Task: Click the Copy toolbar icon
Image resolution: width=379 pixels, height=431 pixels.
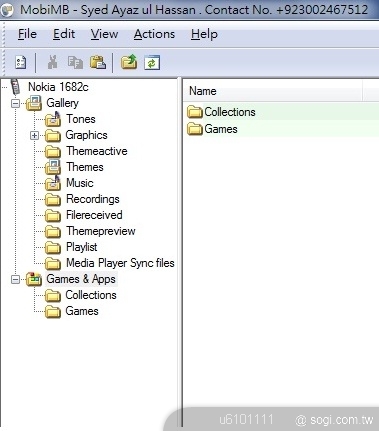Action: click(75, 62)
